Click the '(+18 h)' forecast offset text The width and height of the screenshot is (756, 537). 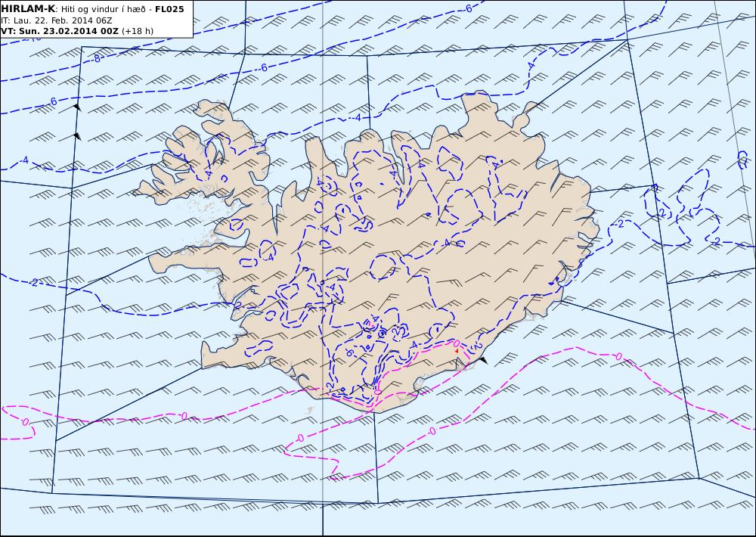[138, 31]
